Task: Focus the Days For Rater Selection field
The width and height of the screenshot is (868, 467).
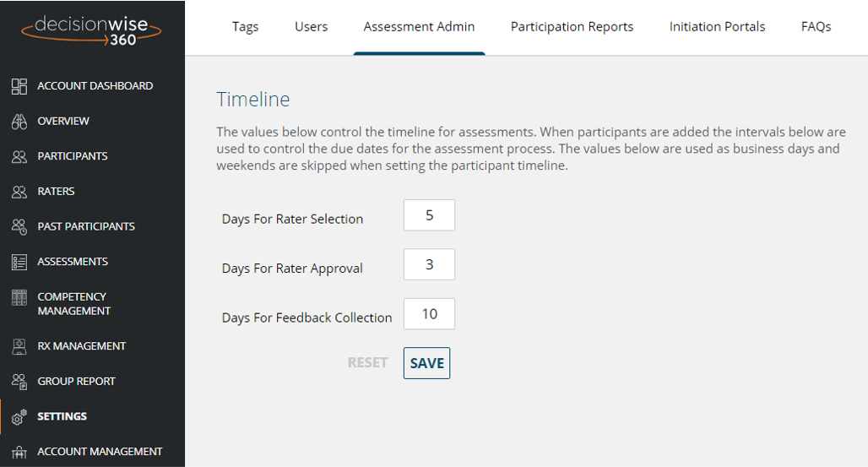Action: pyautogui.click(x=429, y=215)
